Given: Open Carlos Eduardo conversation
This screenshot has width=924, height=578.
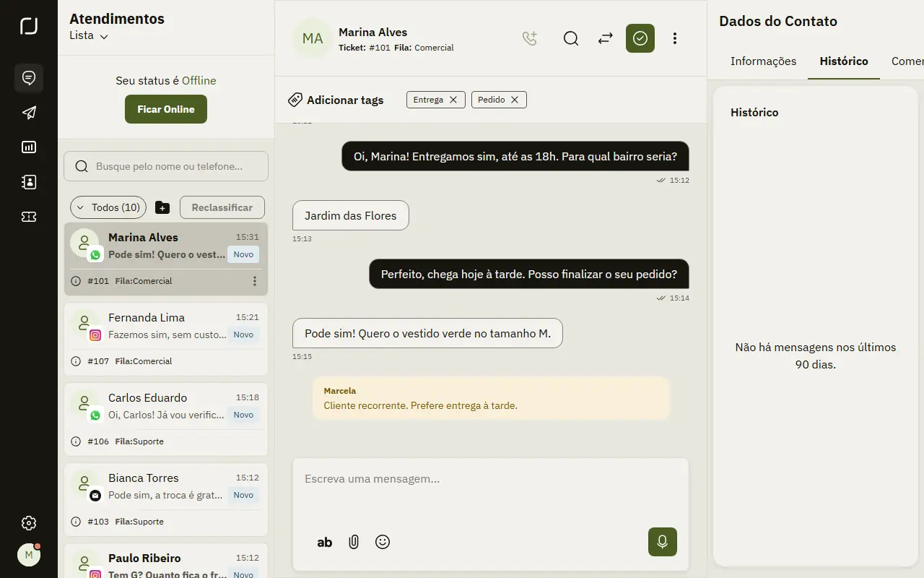Looking at the screenshot, I should point(166,420).
